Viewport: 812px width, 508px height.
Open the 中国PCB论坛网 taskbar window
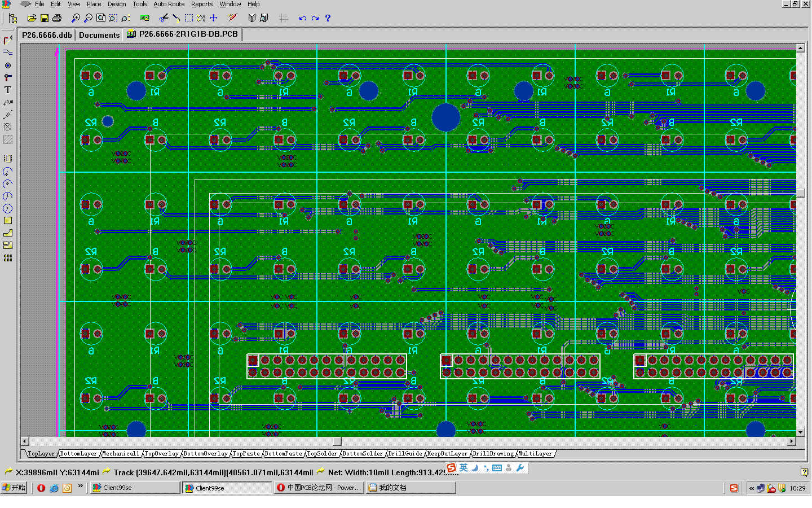319,488
